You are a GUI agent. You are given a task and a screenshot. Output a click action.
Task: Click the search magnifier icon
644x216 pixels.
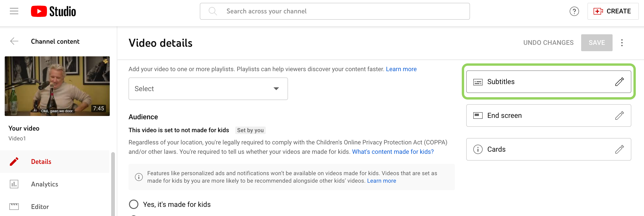pos(213,11)
